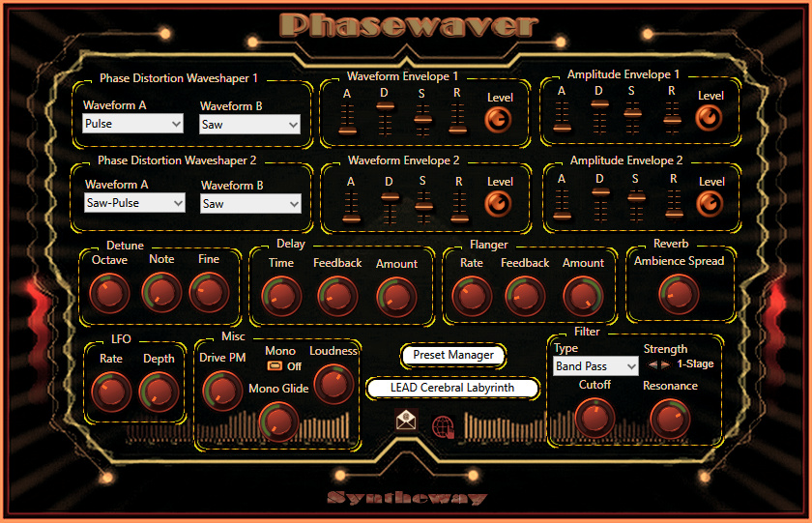The image size is (812, 523).
Task: Click the LEAD Cerebral Labyrinth preset name
Action: pos(452,388)
